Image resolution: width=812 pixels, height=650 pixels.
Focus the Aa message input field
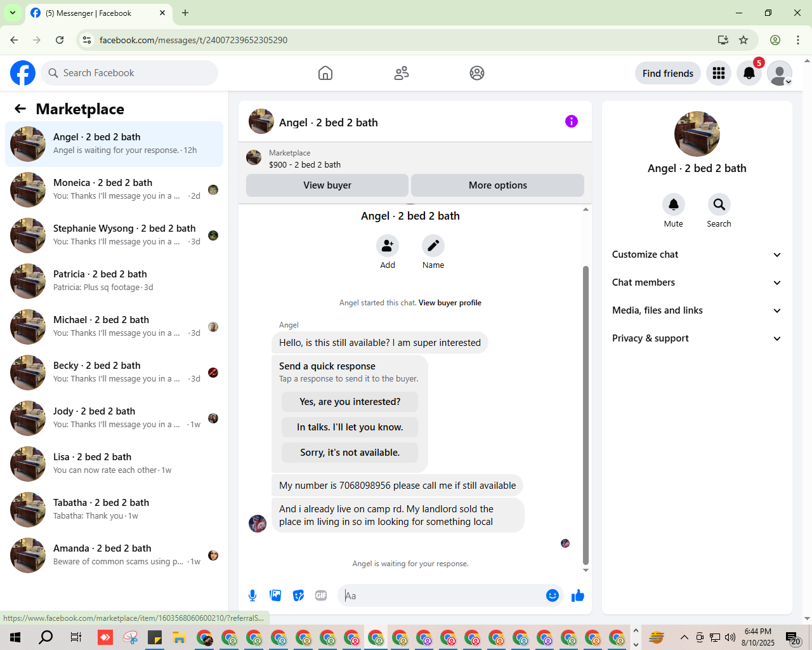pyautogui.click(x=444, y=595)
